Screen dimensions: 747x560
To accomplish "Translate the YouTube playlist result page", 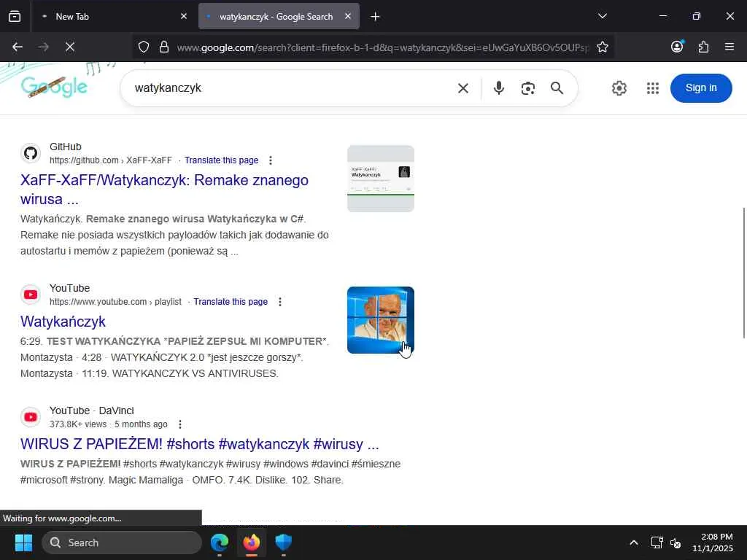I will coord(231,302).
